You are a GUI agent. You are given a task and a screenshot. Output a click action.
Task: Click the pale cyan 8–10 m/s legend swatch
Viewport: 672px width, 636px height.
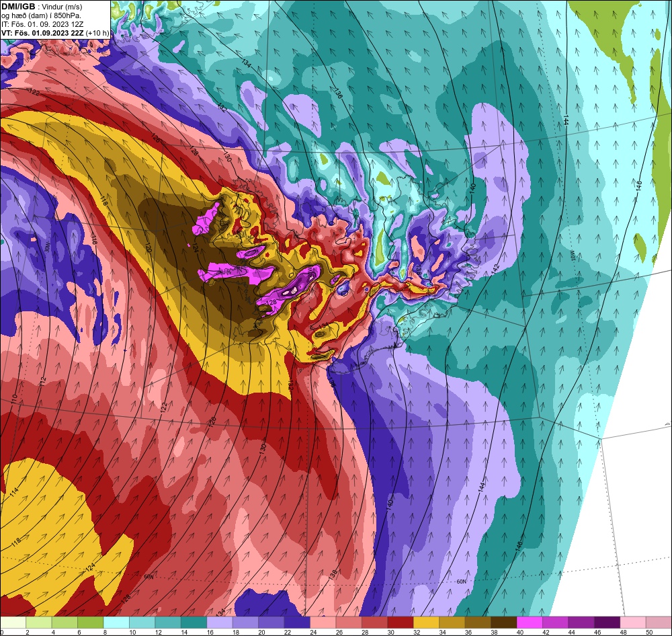(x=116, y=623)
